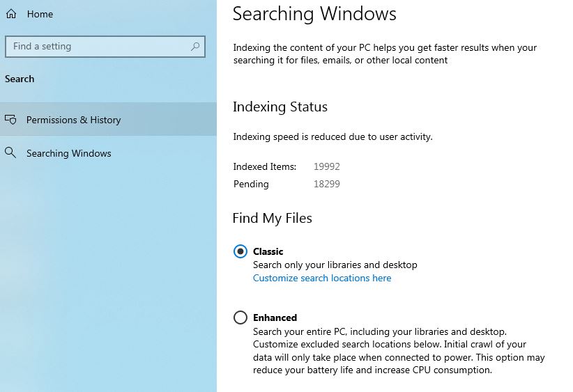Click the Search category header in sidebar
This screenshot has width=573, height=392.
20,79
